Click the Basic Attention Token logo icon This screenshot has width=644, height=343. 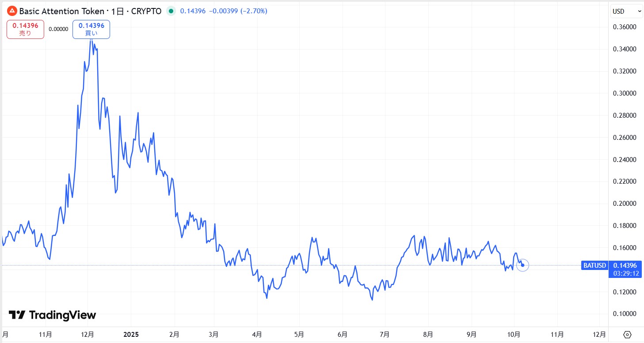click(12, 11)
